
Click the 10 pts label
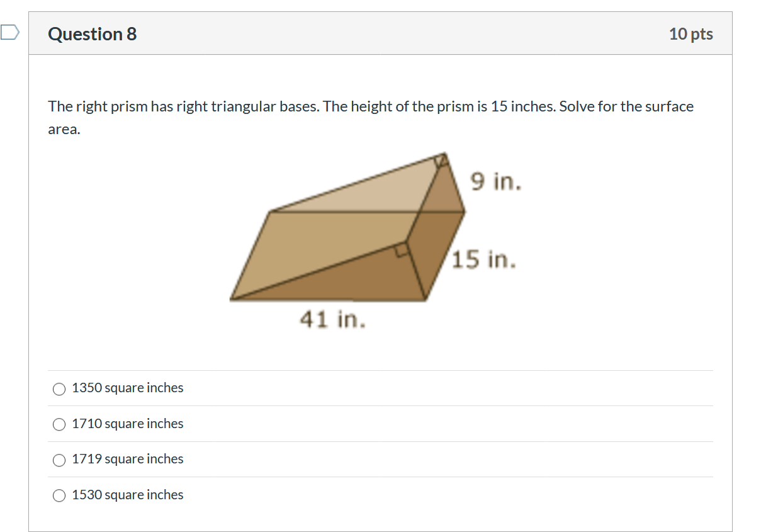pyautogui.click(x=691, y=35)
